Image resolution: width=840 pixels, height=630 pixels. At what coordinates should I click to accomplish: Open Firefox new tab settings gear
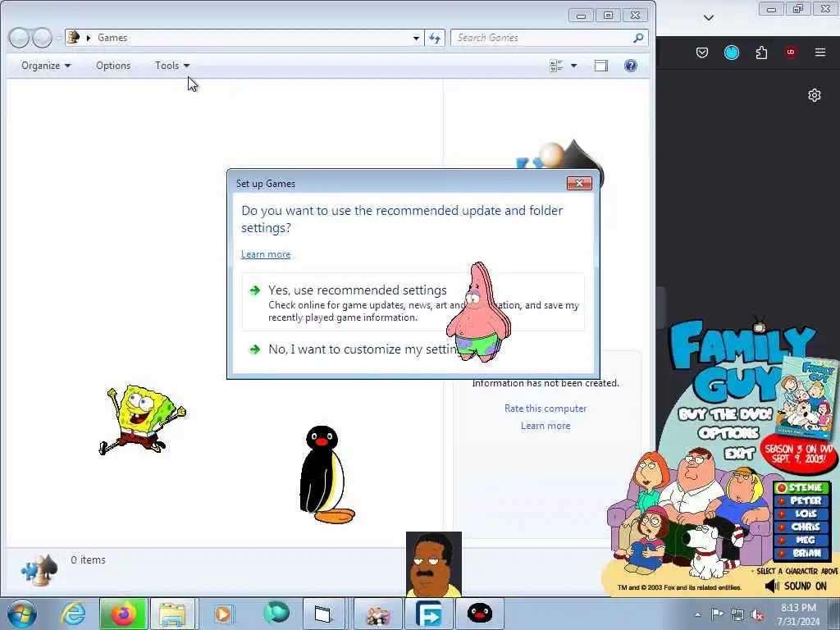point(815,95)
